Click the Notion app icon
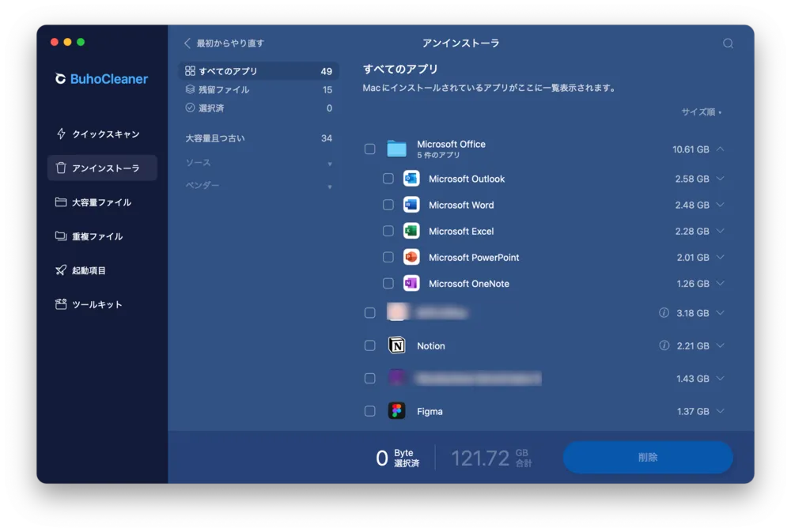Screen dimensions: 791x532 tap(396, 345)
